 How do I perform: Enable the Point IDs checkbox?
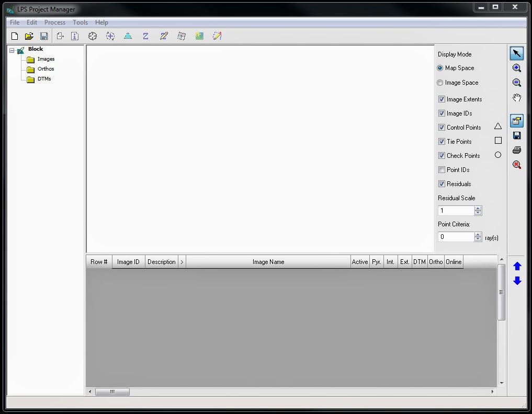[442, 169]
